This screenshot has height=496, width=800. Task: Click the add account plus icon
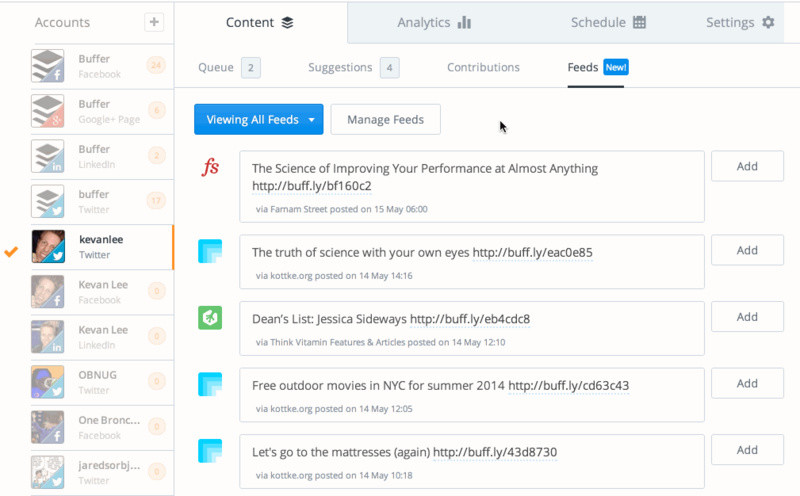click(x=153, y=22)
